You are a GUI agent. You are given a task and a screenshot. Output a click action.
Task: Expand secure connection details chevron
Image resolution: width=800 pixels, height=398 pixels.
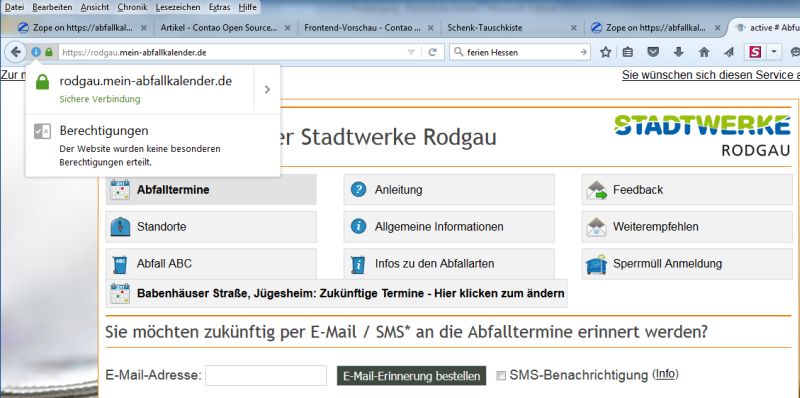(x=267, y=90)
